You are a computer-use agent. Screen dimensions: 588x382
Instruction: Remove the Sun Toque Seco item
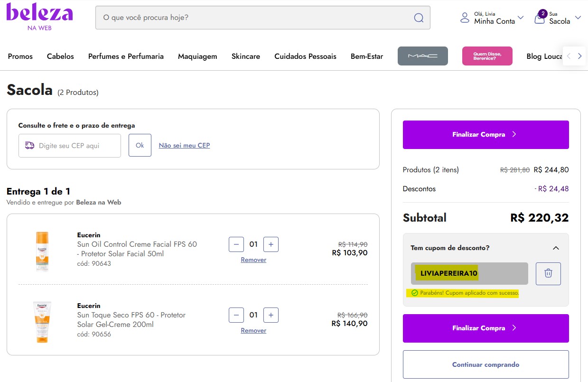[253, 330]
